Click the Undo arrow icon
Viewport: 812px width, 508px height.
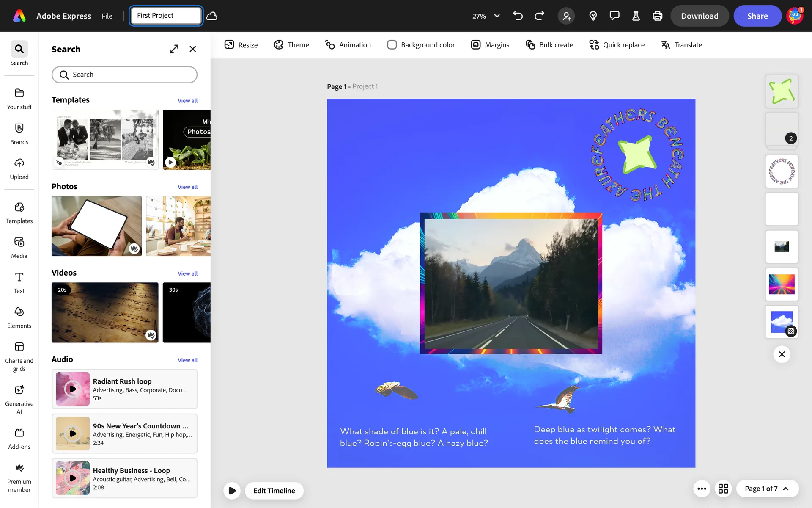518,16
